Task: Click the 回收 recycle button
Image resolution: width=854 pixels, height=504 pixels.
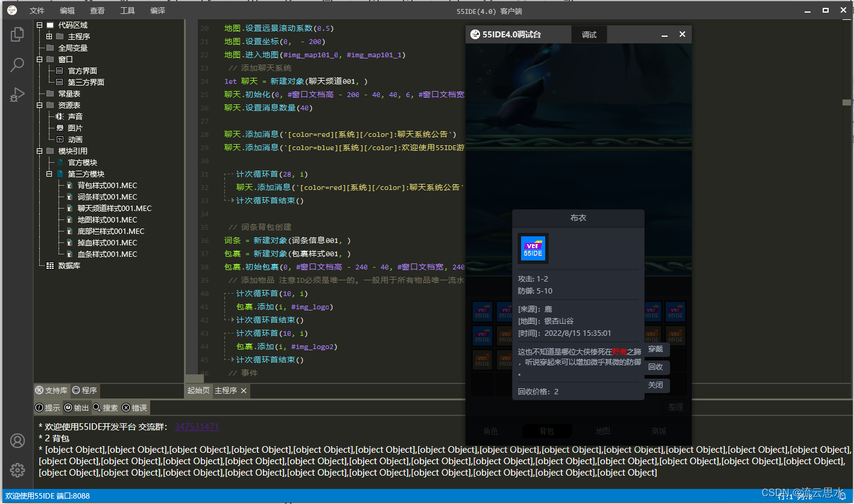Action: [656, 367]
